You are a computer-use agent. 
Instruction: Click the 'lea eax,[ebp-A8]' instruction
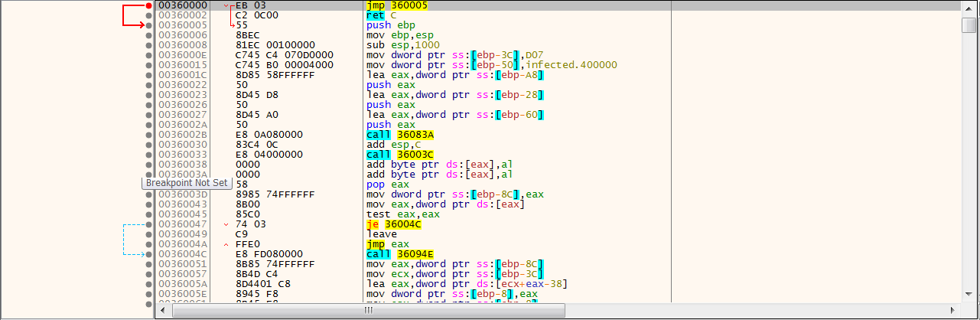point(456,75)
